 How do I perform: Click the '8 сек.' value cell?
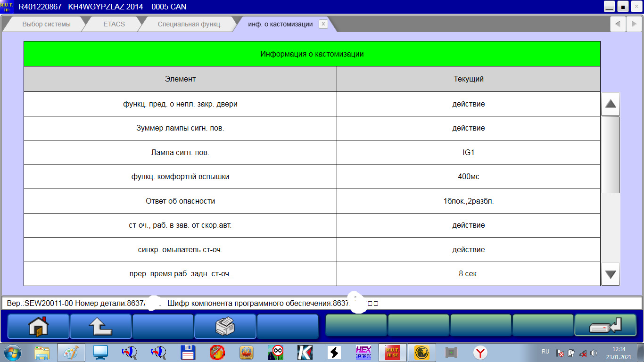[469, 273]
